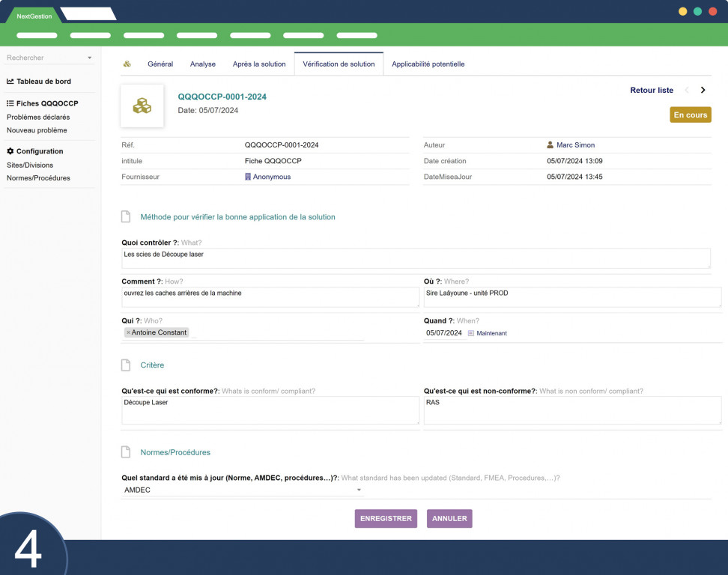Viewport: 728px width, 575px height.
Task: Click the document icon next to Critère
Action: click(126, 365)
